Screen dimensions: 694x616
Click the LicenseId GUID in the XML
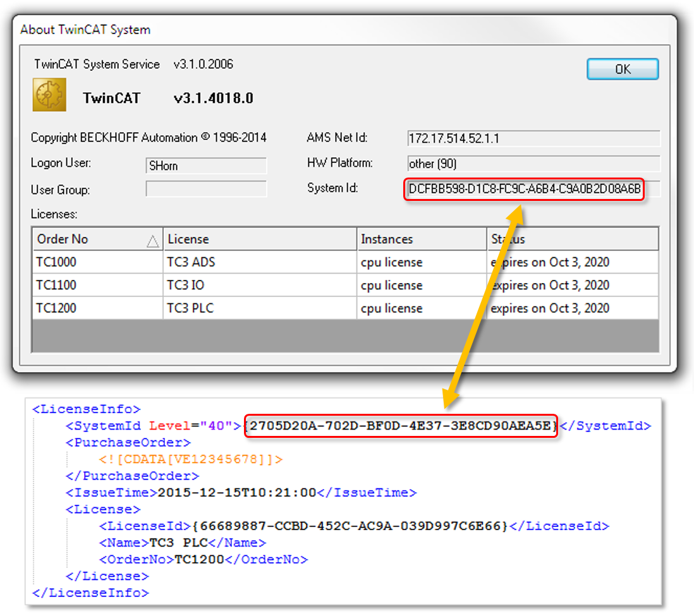coord(350,526)
